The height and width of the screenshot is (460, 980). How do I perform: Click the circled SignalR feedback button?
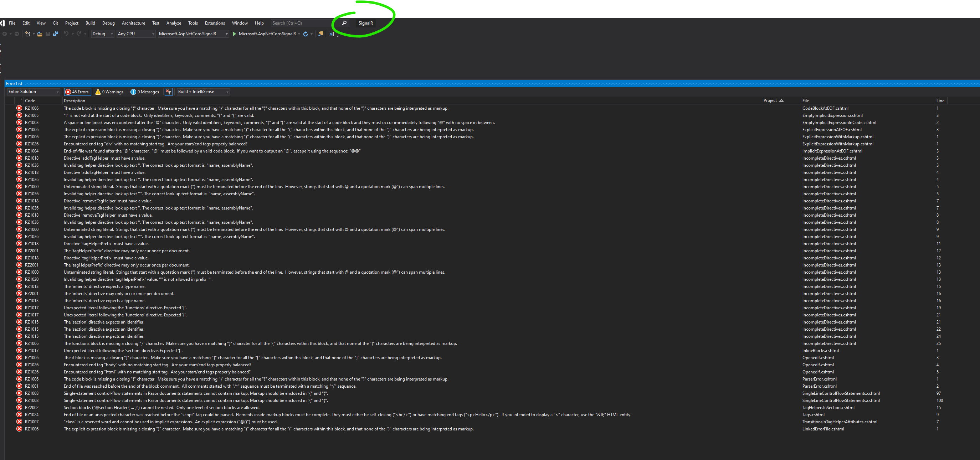coord(365,23)
